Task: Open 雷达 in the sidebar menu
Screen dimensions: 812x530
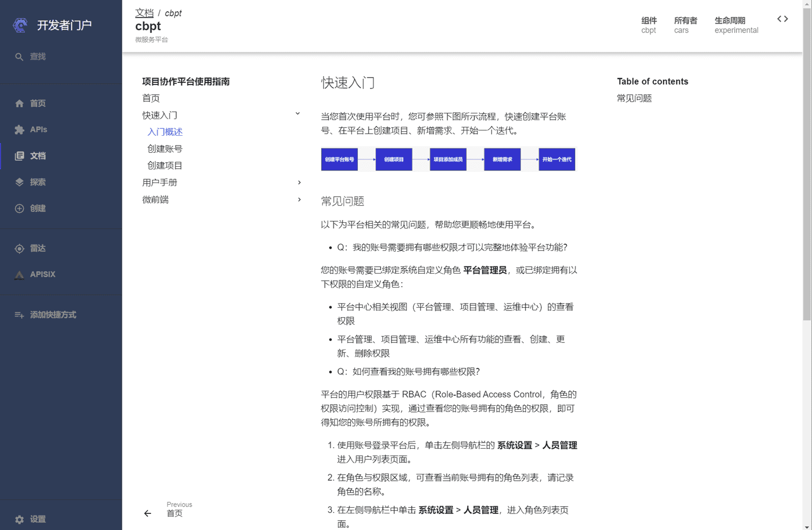Action: 61,249
